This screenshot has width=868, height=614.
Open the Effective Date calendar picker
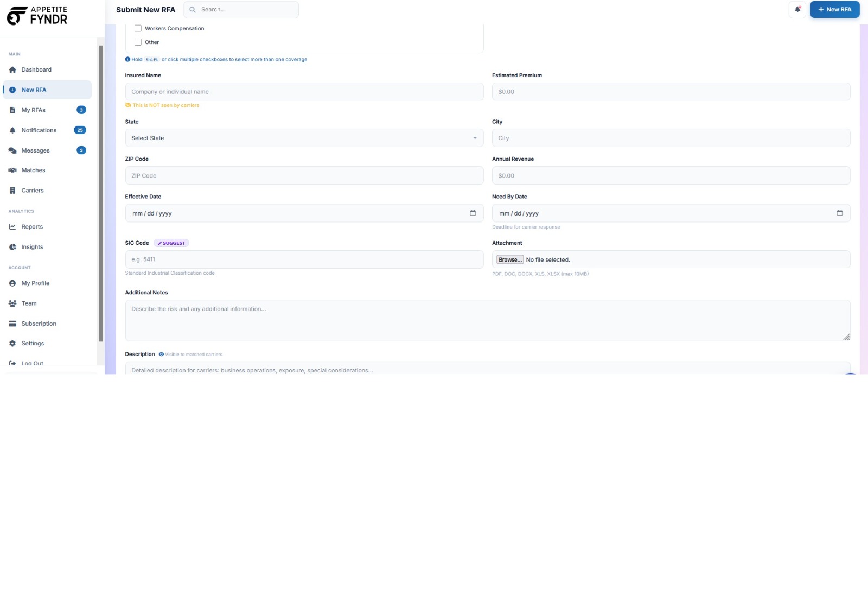pos(473,213)
